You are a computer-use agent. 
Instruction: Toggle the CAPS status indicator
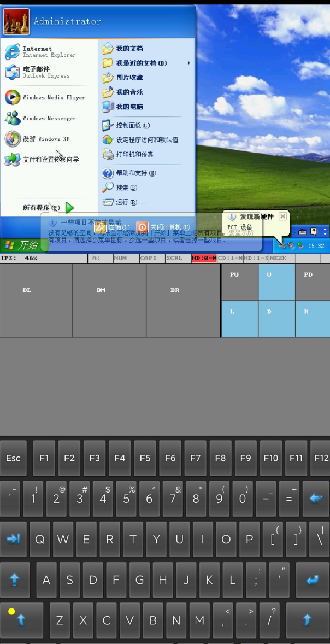[x=148, y=258]
